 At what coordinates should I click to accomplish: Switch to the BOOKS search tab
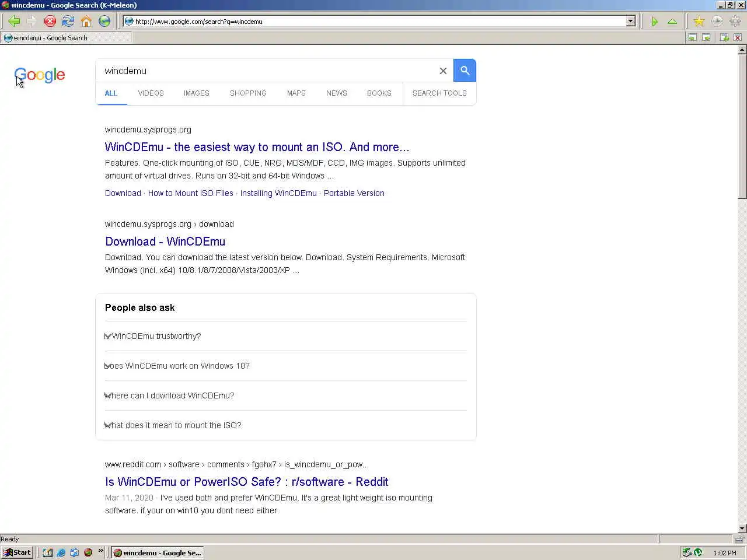click(x=379, y=93)
